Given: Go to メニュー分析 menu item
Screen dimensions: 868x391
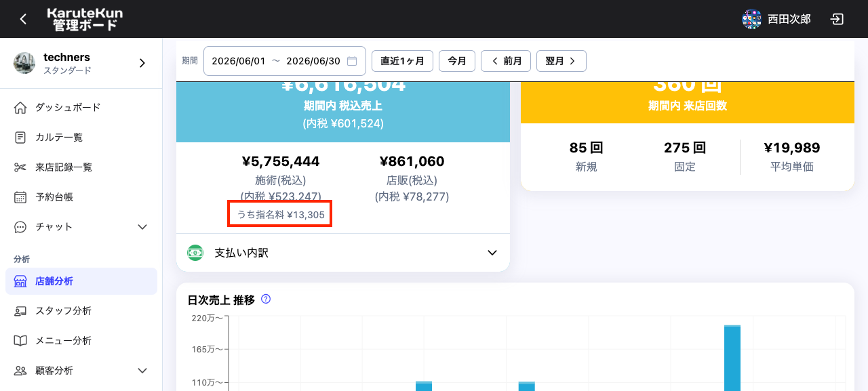Looking at the screenshot, I should (x=81, y=341).
